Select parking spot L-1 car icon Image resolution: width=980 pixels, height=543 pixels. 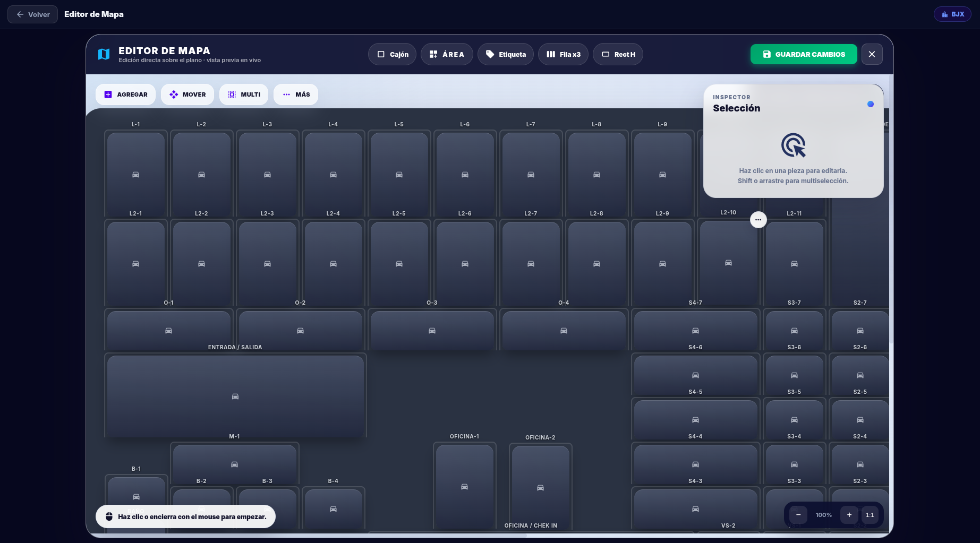tap(135, 175)
